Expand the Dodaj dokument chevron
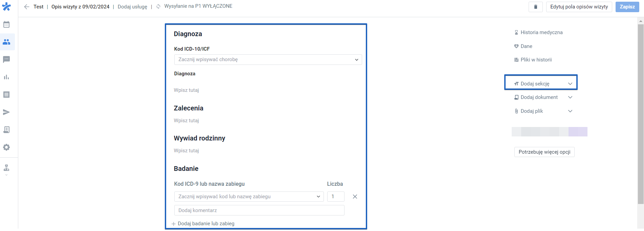Screen dimensions: 644x231 coord(570,97)
